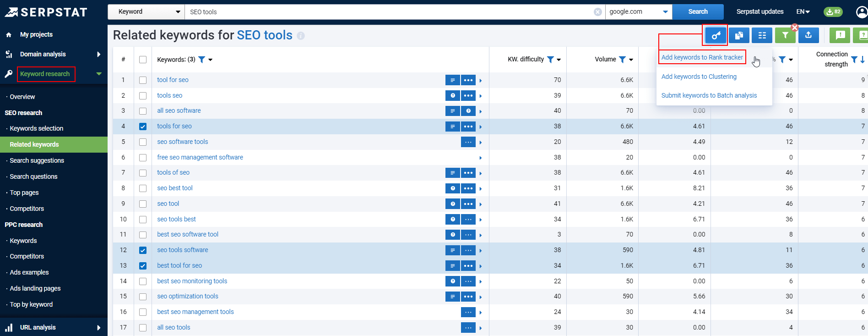Go to My projects
This screenshot has height=336, width=868.
coord(36,34)
